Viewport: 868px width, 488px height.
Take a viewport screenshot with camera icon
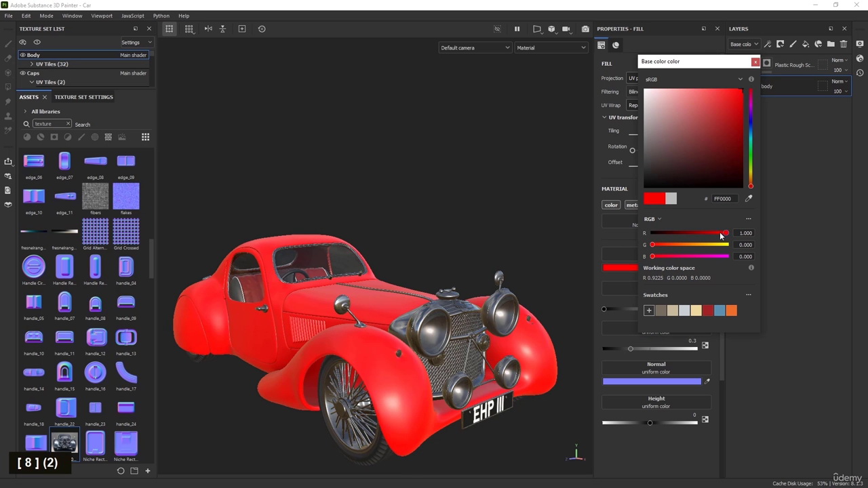[585, 29]
